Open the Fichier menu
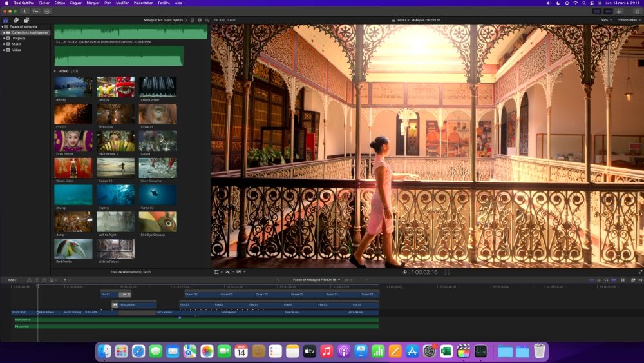 coord(44,3)
